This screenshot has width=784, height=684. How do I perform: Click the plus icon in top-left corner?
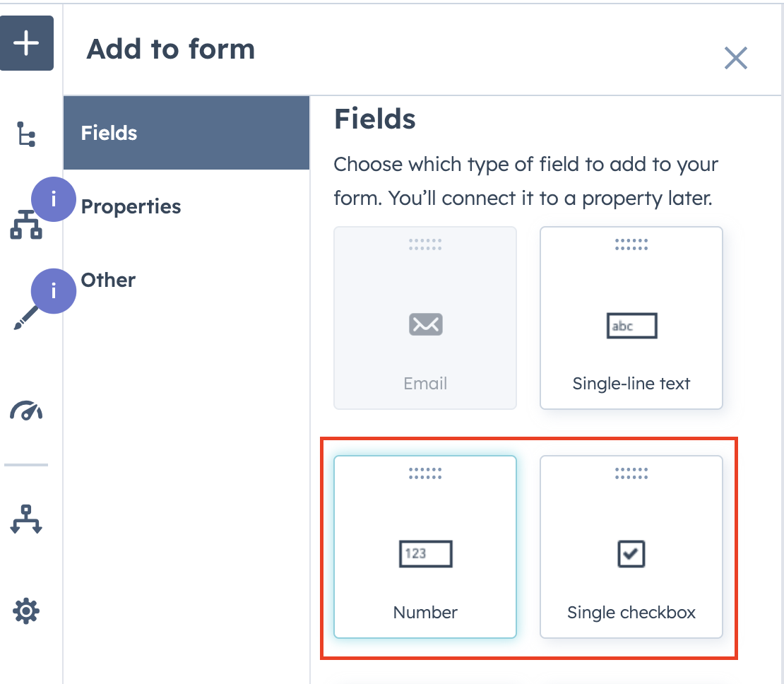(26, 42)
